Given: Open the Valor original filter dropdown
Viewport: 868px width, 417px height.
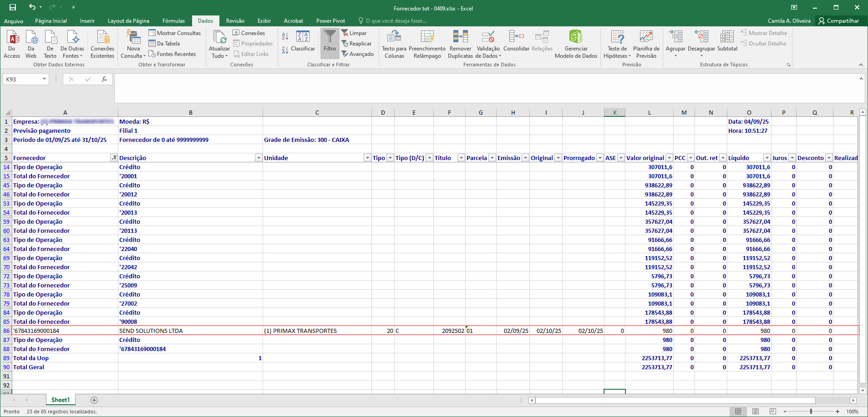Looking at the screenshot, I should pos(669,158).
